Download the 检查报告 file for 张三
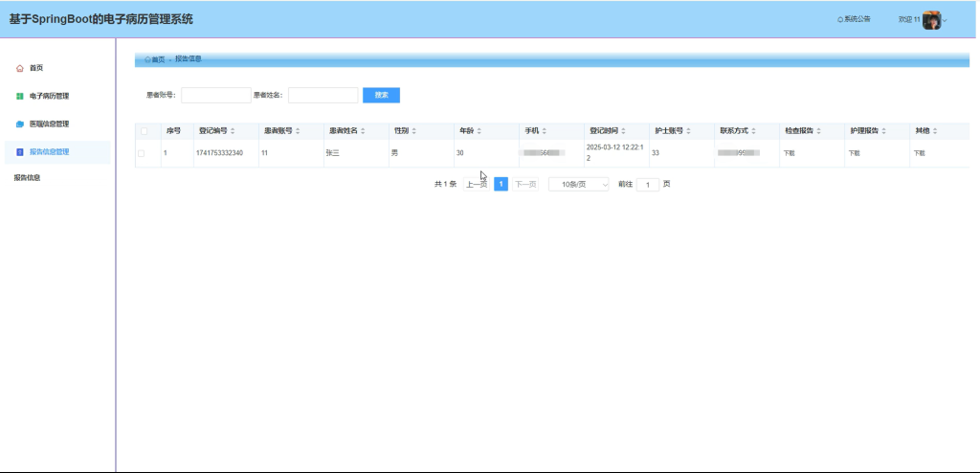The height and width of the screenshot is (473, 980). click(x=789, y=153)
